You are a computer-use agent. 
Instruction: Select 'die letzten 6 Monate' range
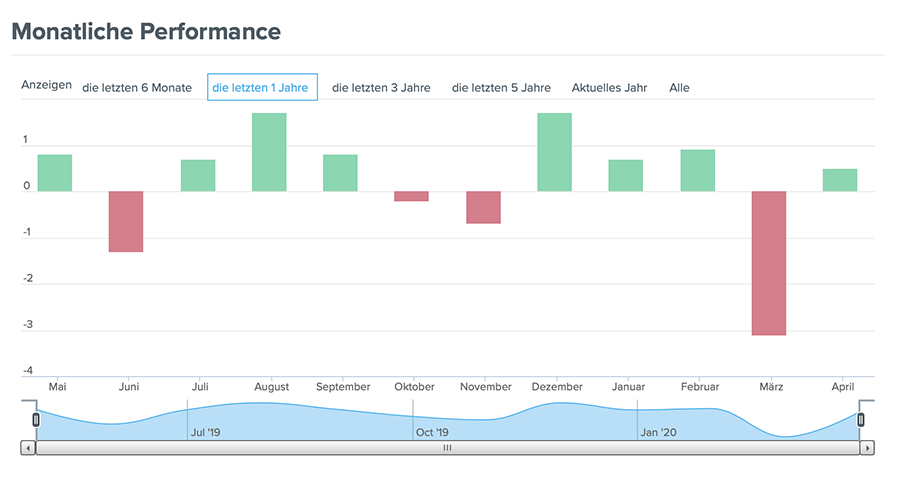pos(137,88)
